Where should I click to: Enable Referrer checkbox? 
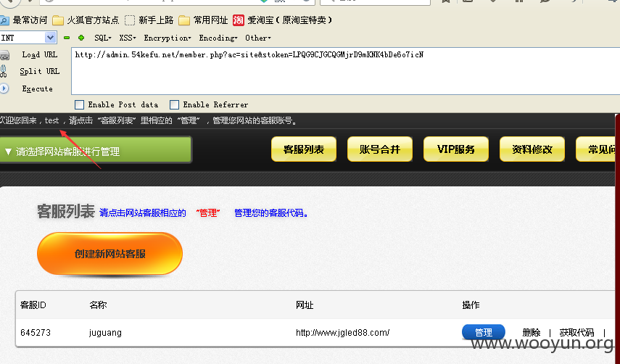tap(174, 104)
